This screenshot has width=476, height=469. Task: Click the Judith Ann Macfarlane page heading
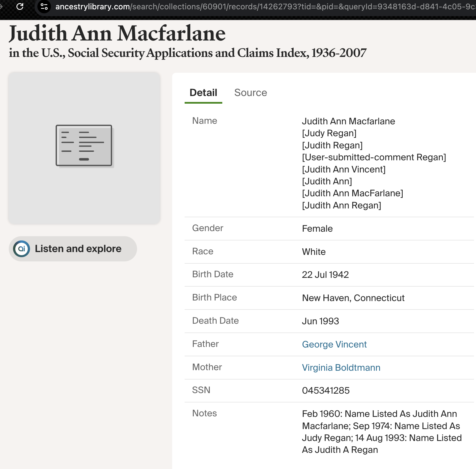pos(117,33)
